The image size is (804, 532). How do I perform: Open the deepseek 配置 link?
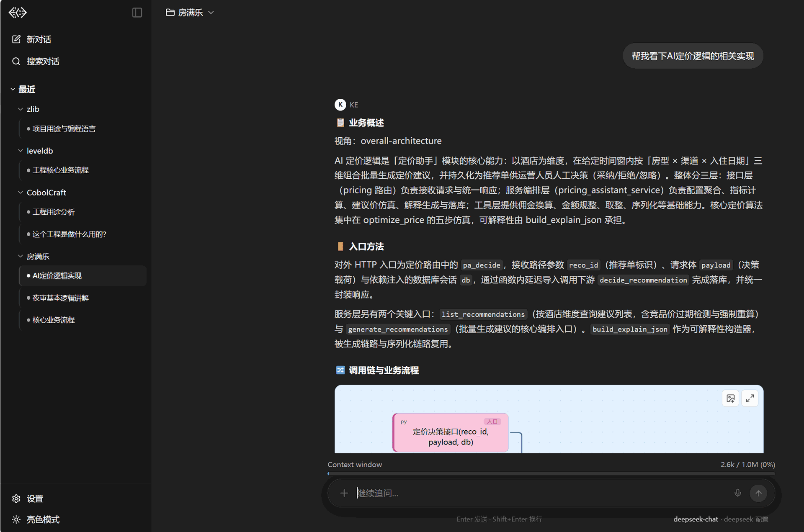click(746, 519)
